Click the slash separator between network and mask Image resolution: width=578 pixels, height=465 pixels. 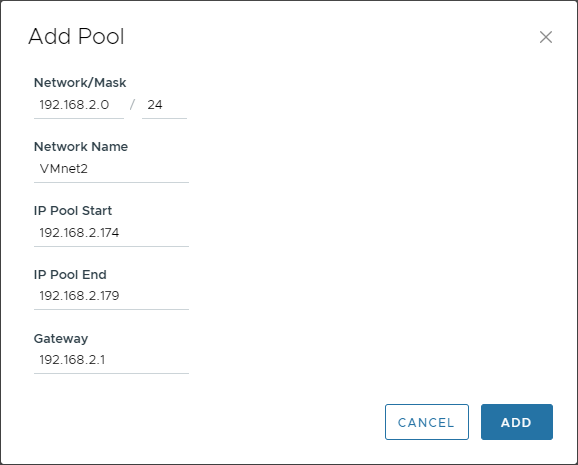click(132, 105)
